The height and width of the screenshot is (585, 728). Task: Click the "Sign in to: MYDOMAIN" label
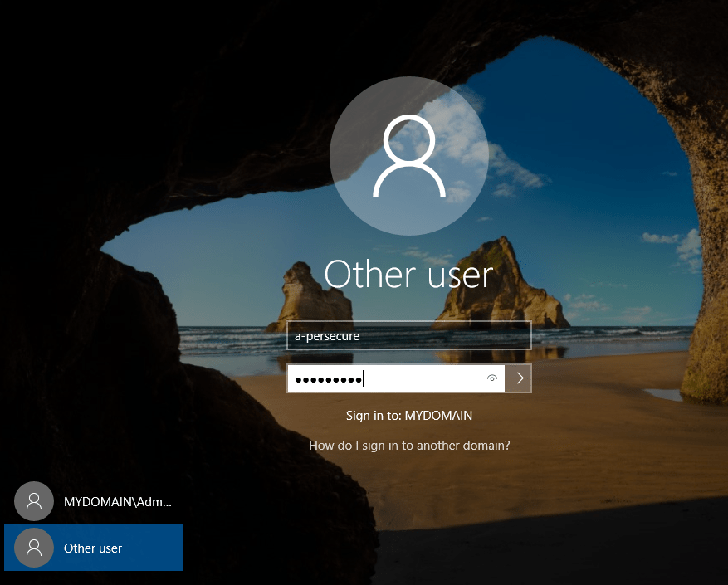(408, 415)
